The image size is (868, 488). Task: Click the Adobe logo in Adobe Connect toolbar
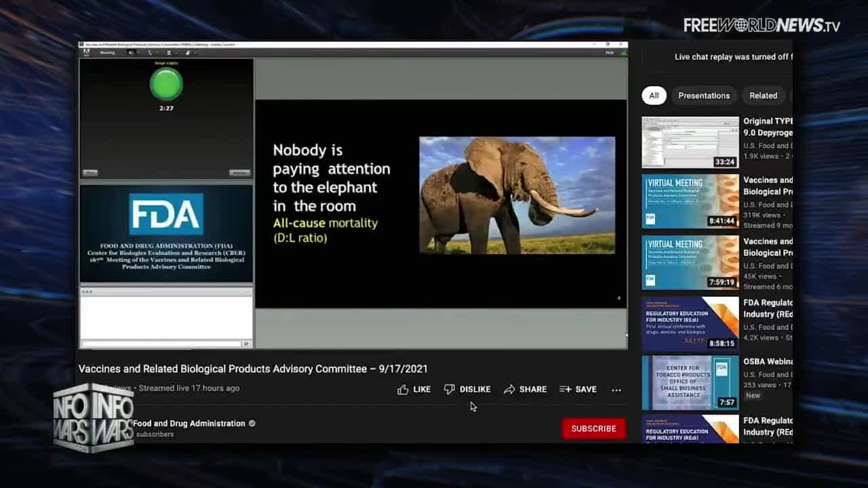point(86,53)
